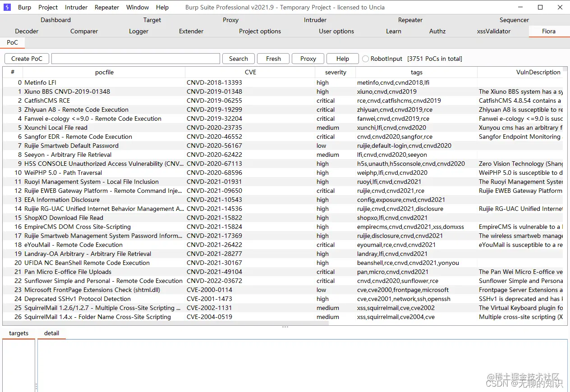Switch to the Dashboard tab
This screenshot has height=392, width=570.
tap(55, 20)
